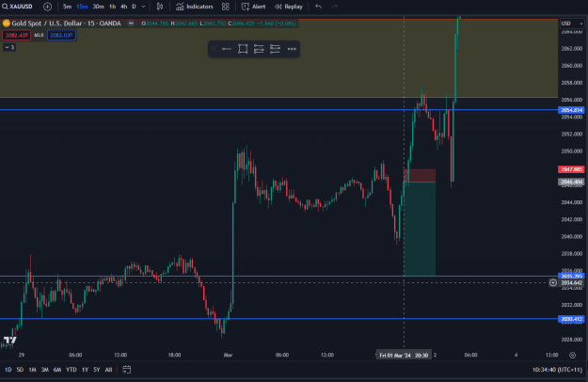The image size is (588, 382).
Task: Open the candlestick chart type menu
Action: pyautogui.click(x=160, y=7)
